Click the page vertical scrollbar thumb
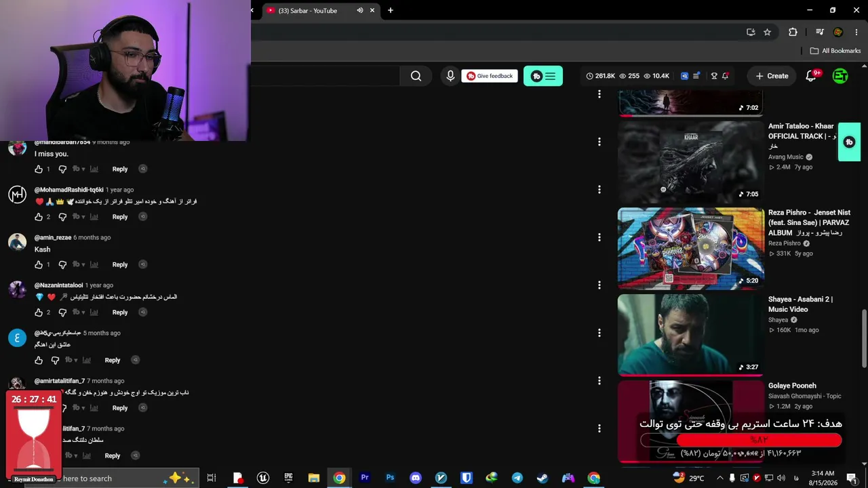Viewport: 868px width, 488px height. [864, 339]
